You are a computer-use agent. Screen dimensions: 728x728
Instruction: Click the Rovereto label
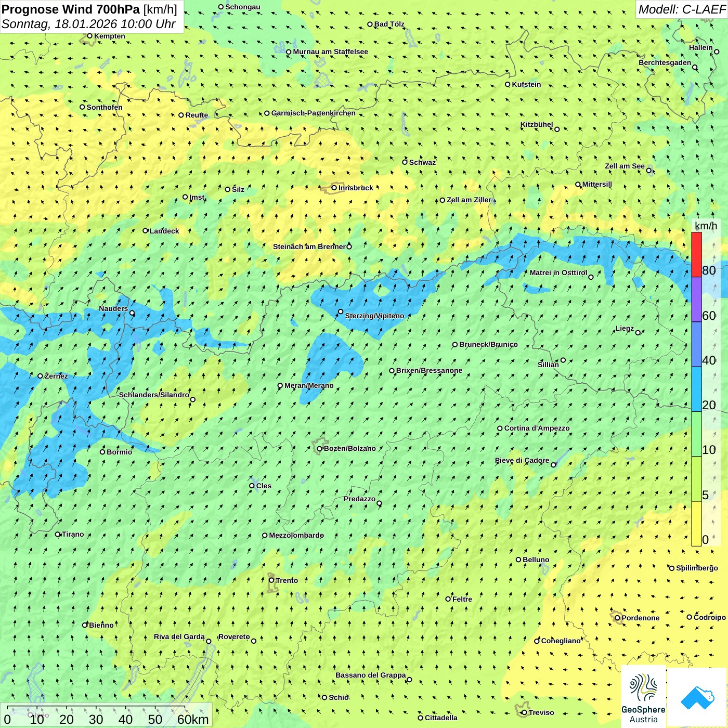pos(234,636)
